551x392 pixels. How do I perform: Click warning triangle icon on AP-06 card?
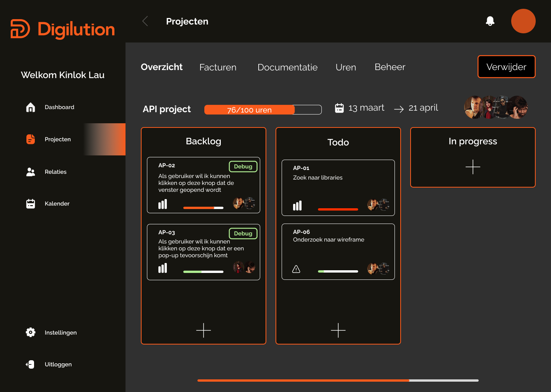point(296,269)
